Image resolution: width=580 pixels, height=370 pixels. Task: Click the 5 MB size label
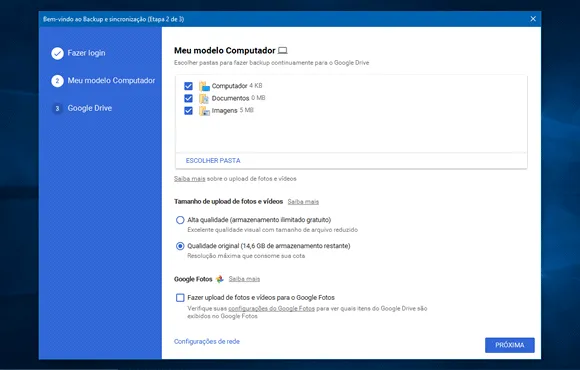point(247,110)
